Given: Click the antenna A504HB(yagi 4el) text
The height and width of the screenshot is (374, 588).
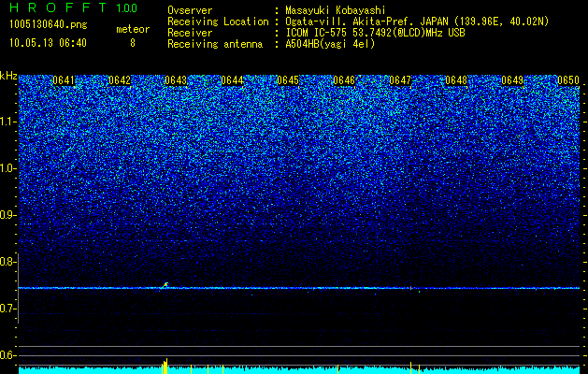Looking at the screenshot, I should click(330, 44).
